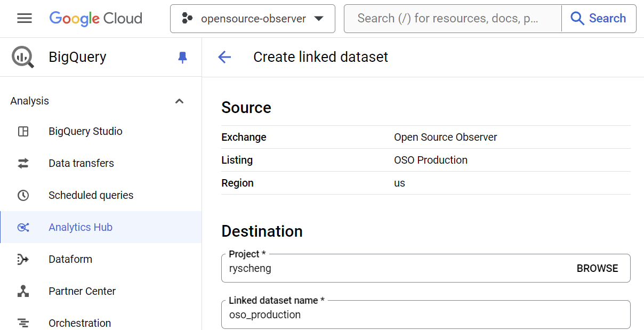644x330 pixels.
Task: Click the Data transfers arrows icon
Action: click(x=23, y=163)
